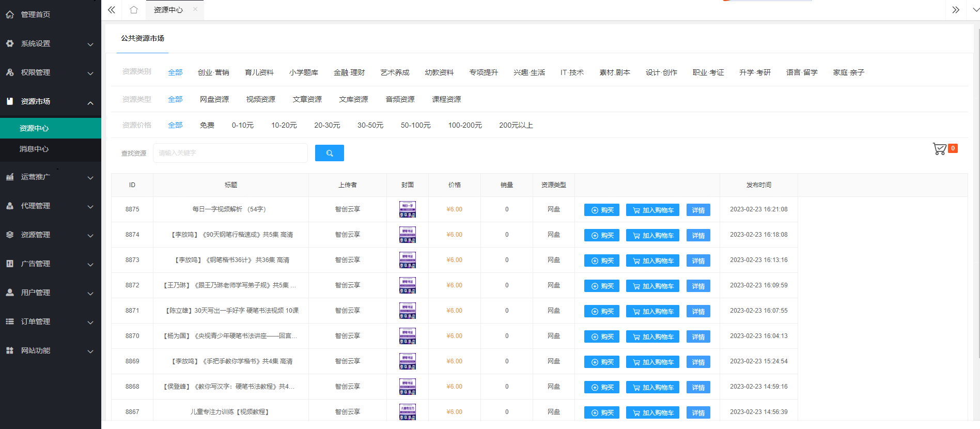This screenshot has height=429, width=980.
Task: Expand the 代理管理 menu chevron
Action: tap(90, 207)
